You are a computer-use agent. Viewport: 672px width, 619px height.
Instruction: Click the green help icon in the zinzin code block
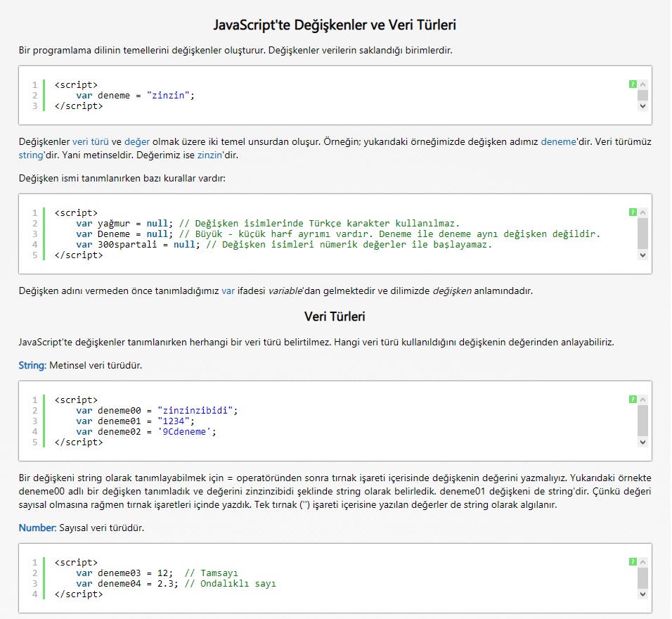click(633, 84)
